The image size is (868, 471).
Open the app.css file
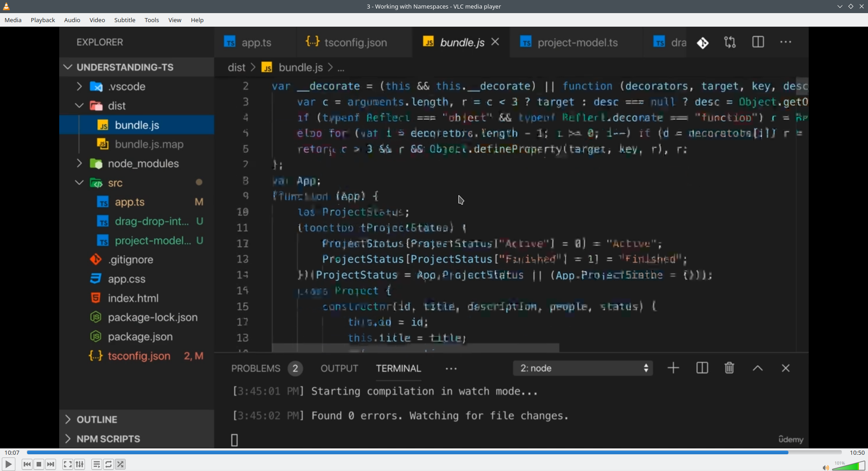pos(137,279)
